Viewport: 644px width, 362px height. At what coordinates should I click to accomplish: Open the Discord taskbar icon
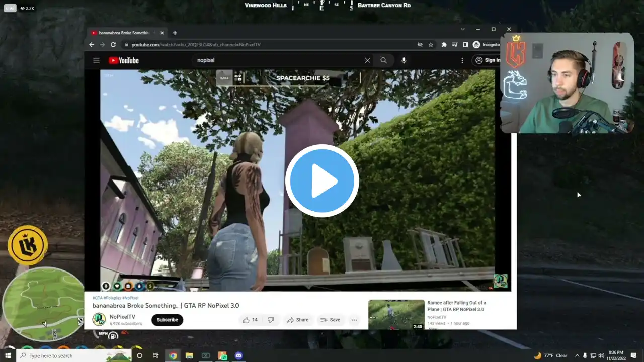click(x=238, y=355)
